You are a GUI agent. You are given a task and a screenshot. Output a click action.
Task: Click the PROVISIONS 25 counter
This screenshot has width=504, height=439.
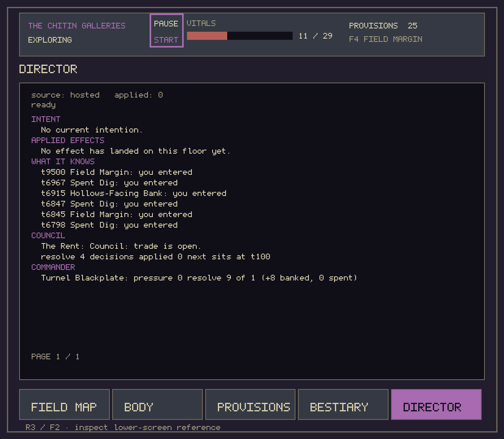[383, 26]
